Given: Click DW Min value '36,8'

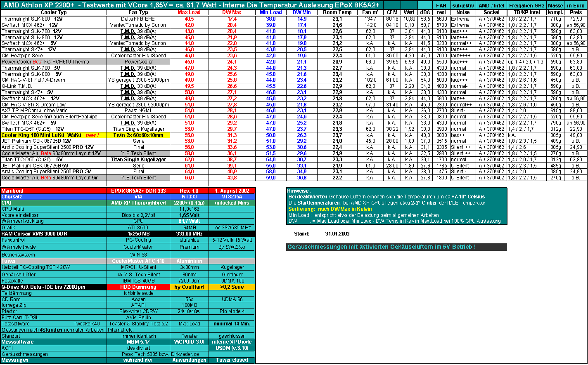Looking at the screenshot, I should 302,178.
